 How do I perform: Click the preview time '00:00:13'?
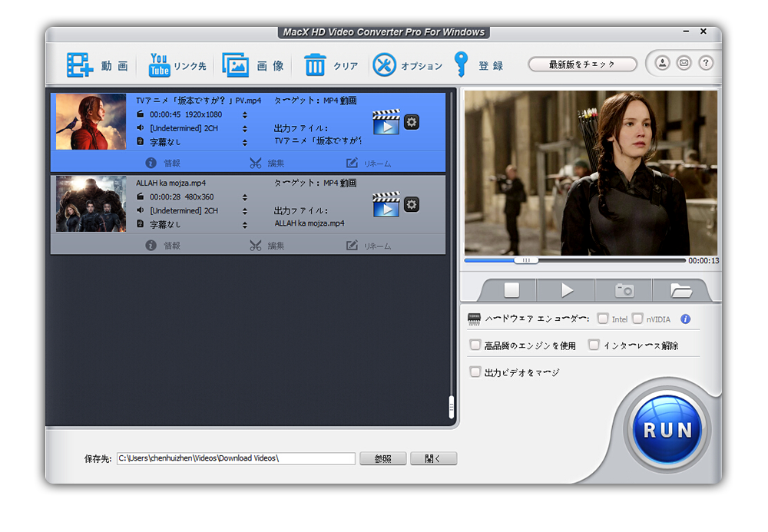pyautogui.click(x=703, y=261)
